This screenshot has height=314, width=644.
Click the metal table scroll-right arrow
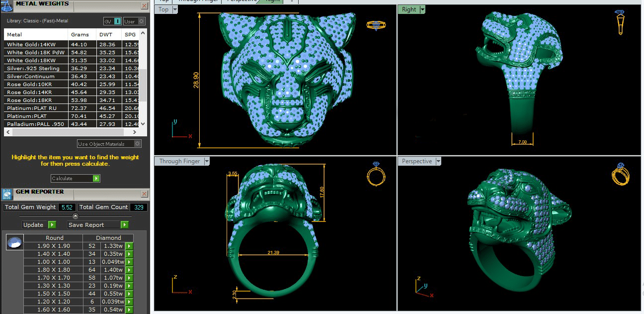pyautogui.click(x=135, y=132)
